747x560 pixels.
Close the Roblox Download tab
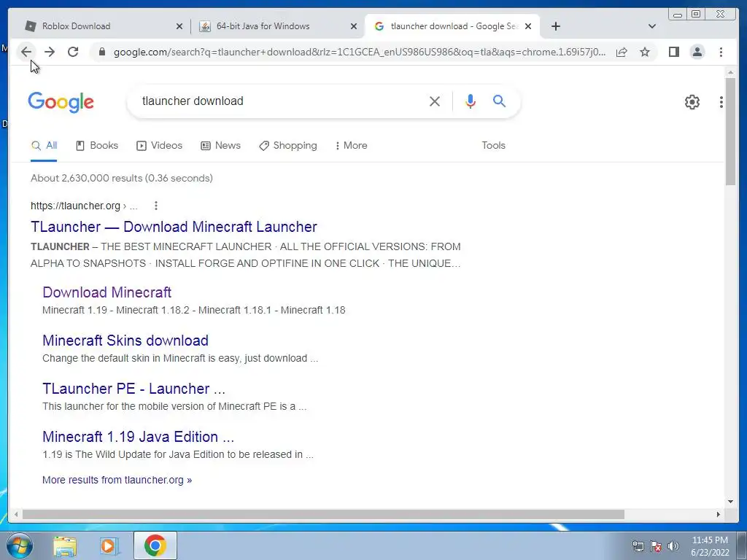click(x=179, y=26)
